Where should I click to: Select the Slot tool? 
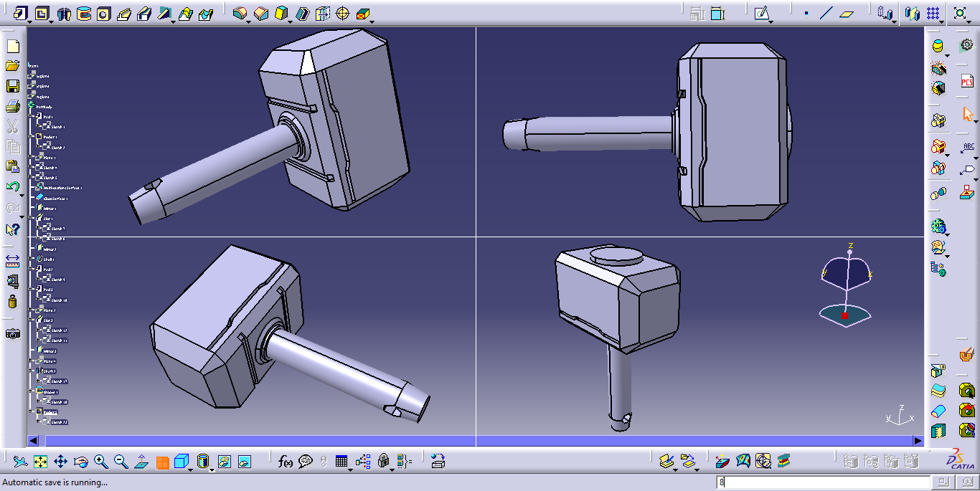tap(144, 13)
